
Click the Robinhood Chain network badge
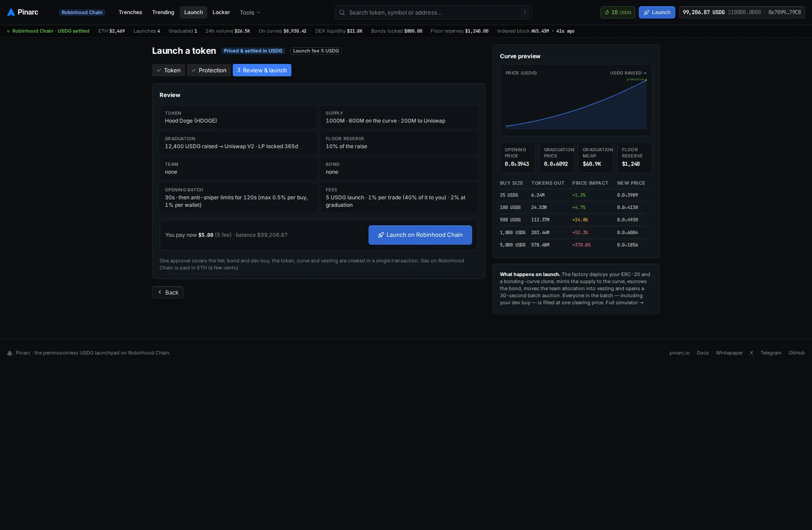(x=82, y=12)
